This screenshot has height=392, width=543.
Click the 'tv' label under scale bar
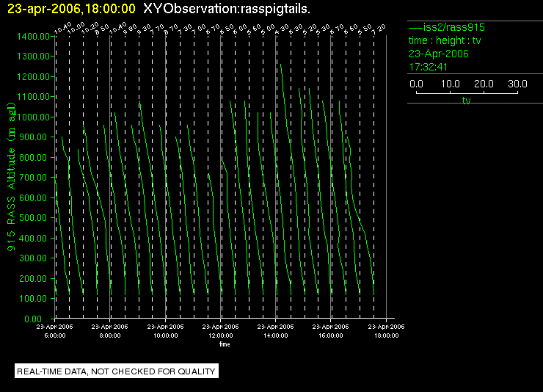point(467,101)
